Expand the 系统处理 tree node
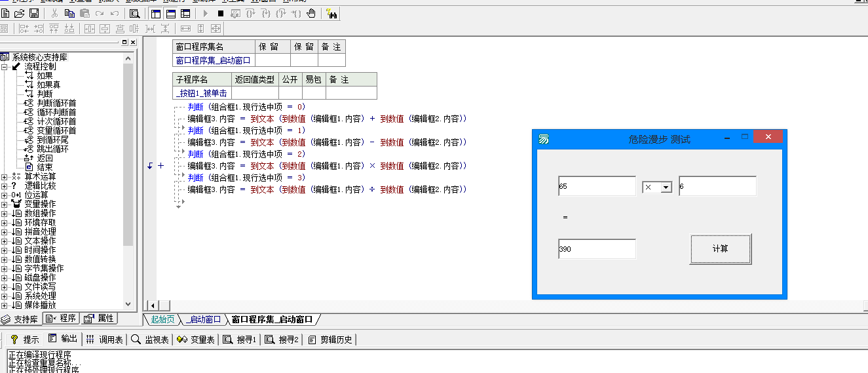Image resolution: width=868 pixels, height=373 pixels. pyautogui.click(x=5, y=296)
